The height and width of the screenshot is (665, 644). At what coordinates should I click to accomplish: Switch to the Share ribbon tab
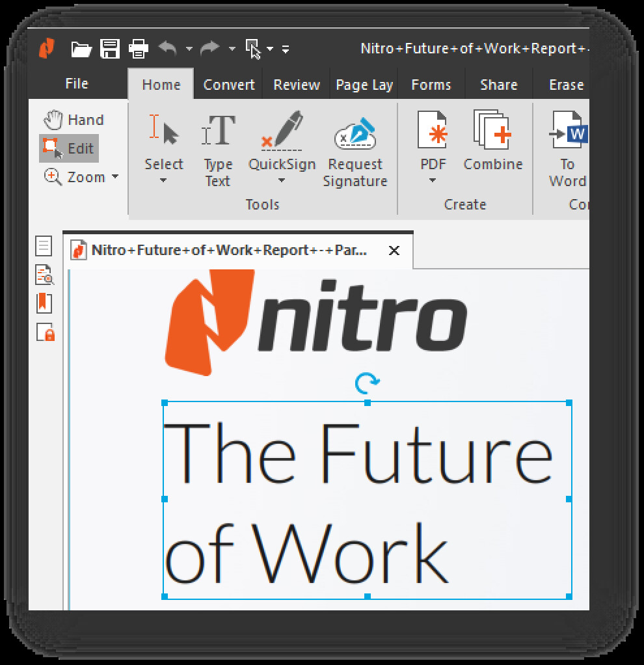pyautogui.click(x=498, y=85)
